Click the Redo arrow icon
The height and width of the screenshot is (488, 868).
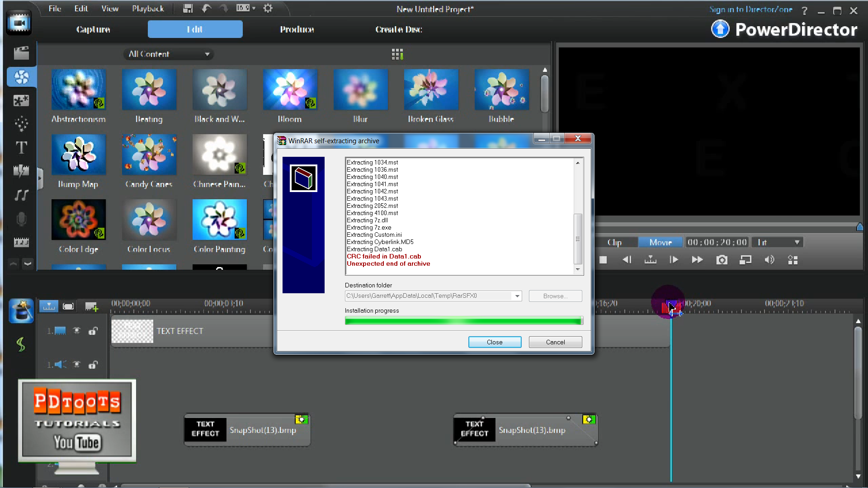(224, 8)
